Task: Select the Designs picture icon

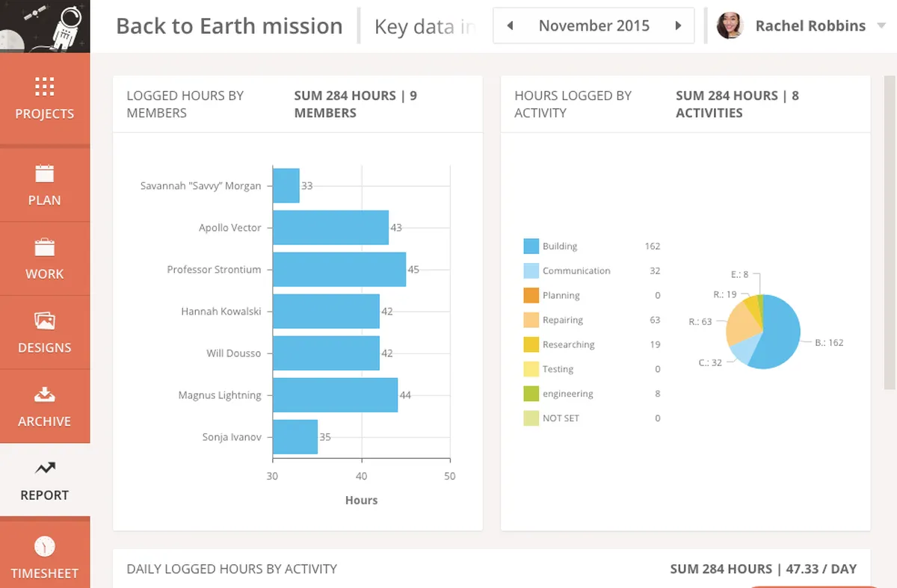Action: (44, 321)
